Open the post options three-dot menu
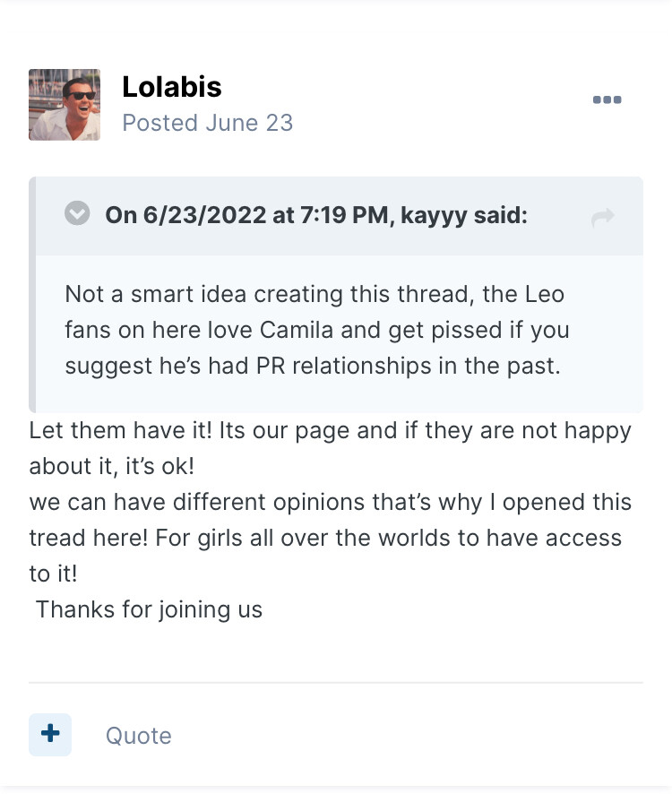 [x=607, y=99]
